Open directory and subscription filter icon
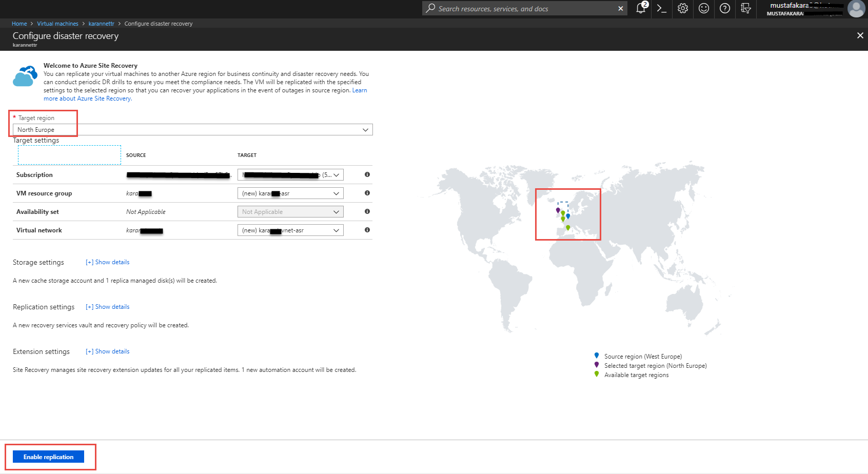Image resolution: width=868 pixels, height=474 pixels. coord(746,8)
